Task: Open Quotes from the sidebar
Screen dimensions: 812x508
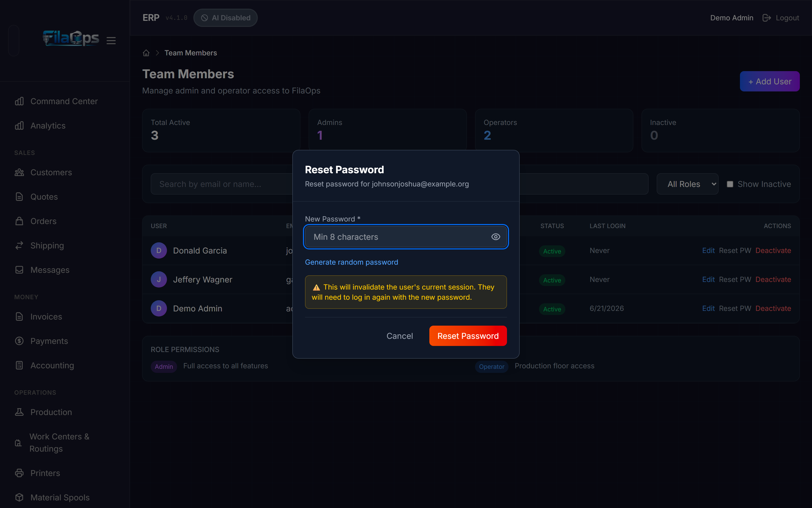Action: click(x=44, y=197)
